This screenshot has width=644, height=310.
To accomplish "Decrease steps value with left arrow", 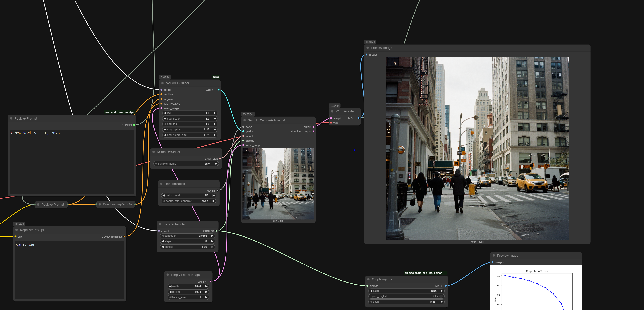I will click(162, 242).
